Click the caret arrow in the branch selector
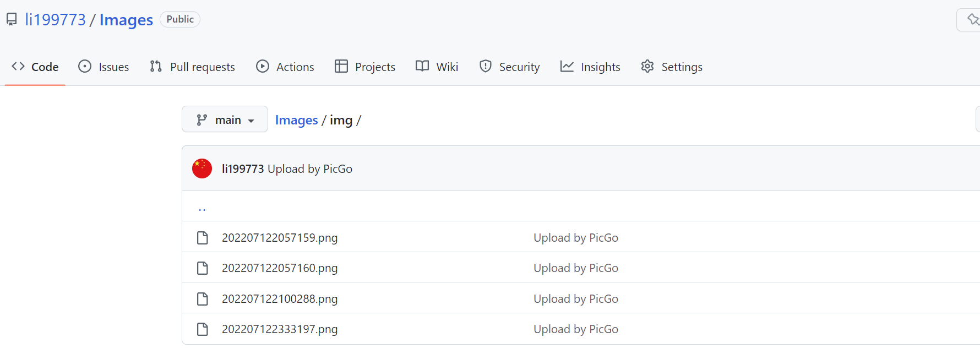Viewport: 980px width, 359px height. (x=253, y=119)
